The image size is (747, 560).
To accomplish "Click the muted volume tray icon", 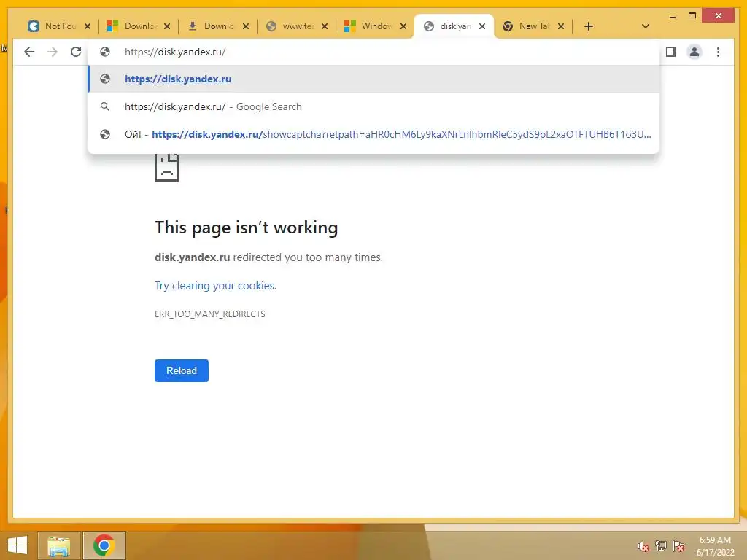I will coord(643,546).
